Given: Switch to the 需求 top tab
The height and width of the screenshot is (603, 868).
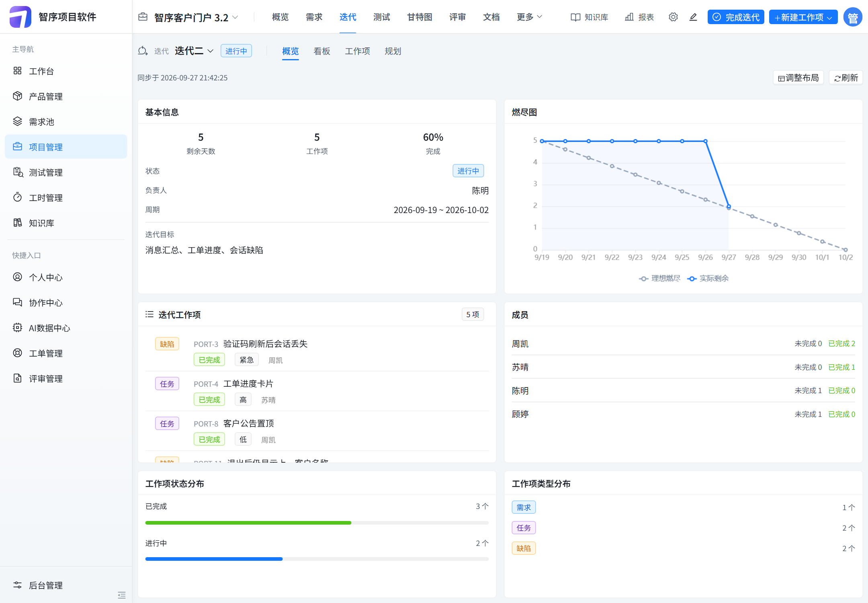Looking at the screenshot, I should coord(314,17).
